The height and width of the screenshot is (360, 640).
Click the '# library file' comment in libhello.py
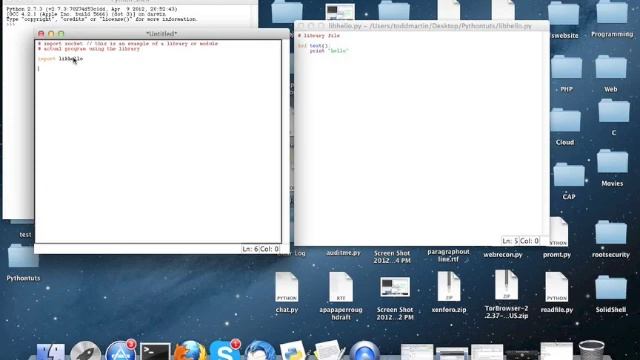click(x=319, y=36)
